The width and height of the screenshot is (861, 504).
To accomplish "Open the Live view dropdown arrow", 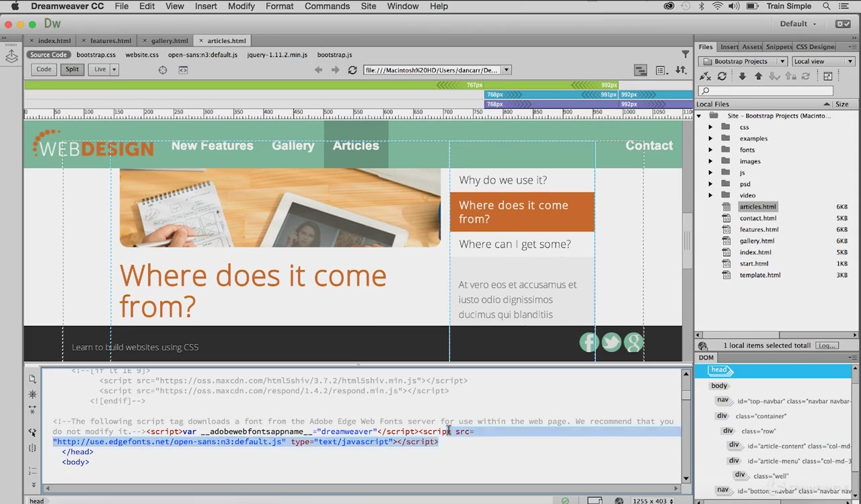I will (114, 69).
